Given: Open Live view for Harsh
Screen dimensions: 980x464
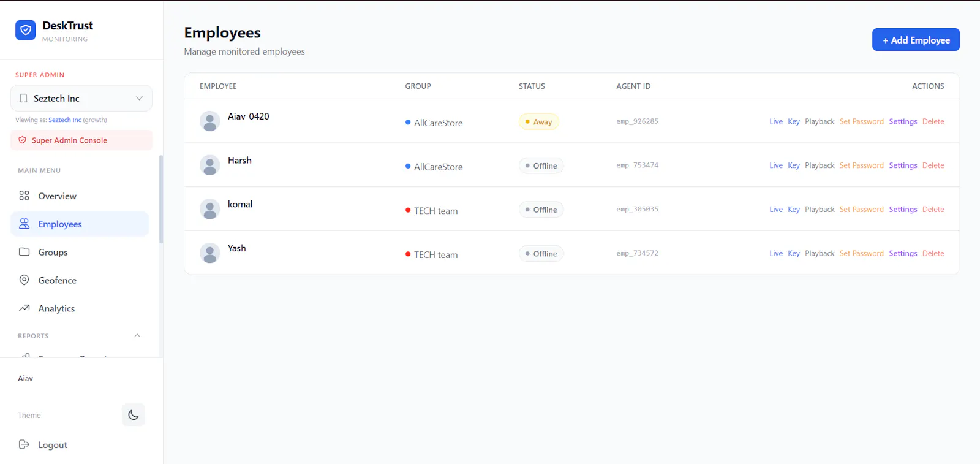Looking at the screenshot, I should coord(776,165).
